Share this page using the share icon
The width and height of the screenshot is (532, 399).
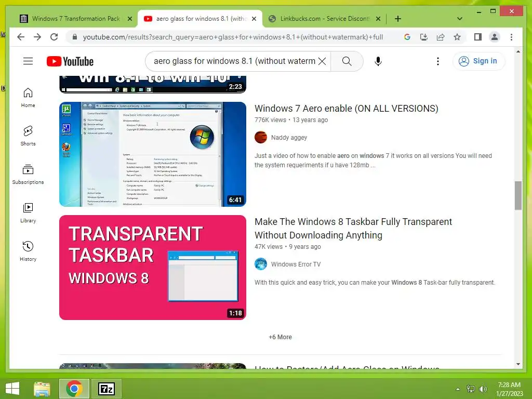(441, 37)
